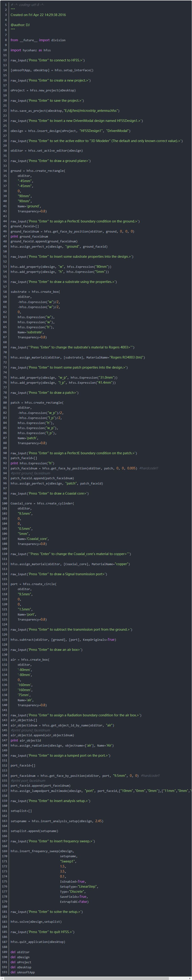Click the 'Coaxial_core = hfss.create_cylinder(' line
192x980 pixels.
click(42, 503)
